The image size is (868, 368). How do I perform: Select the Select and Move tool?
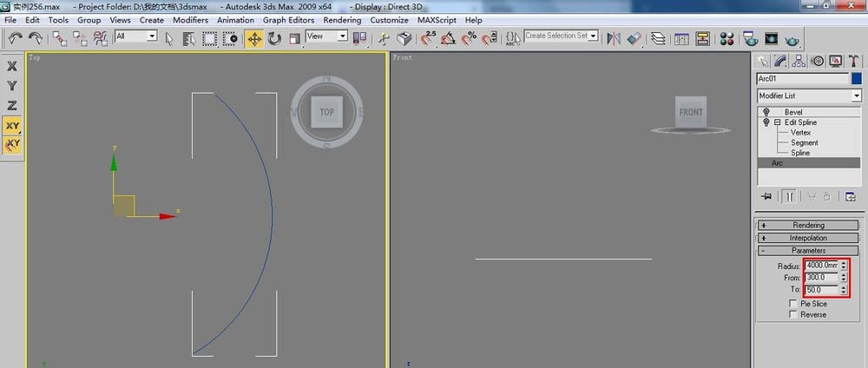tap(254, 37)
